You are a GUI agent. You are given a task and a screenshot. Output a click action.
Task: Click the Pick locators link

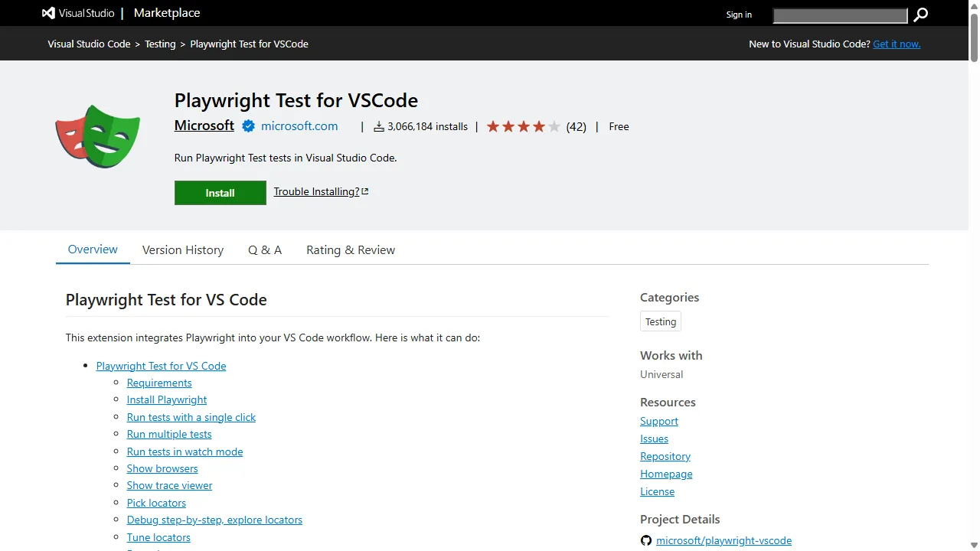coord(156,503)
